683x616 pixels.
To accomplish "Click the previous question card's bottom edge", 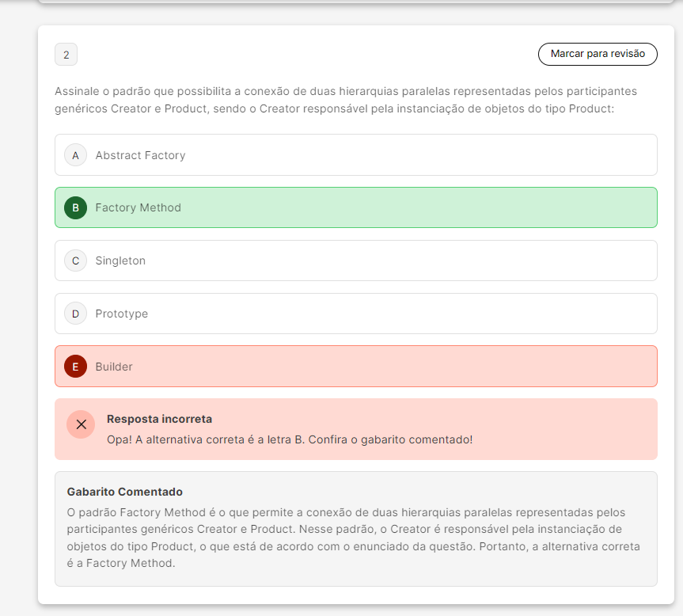I will pos(355,2).
